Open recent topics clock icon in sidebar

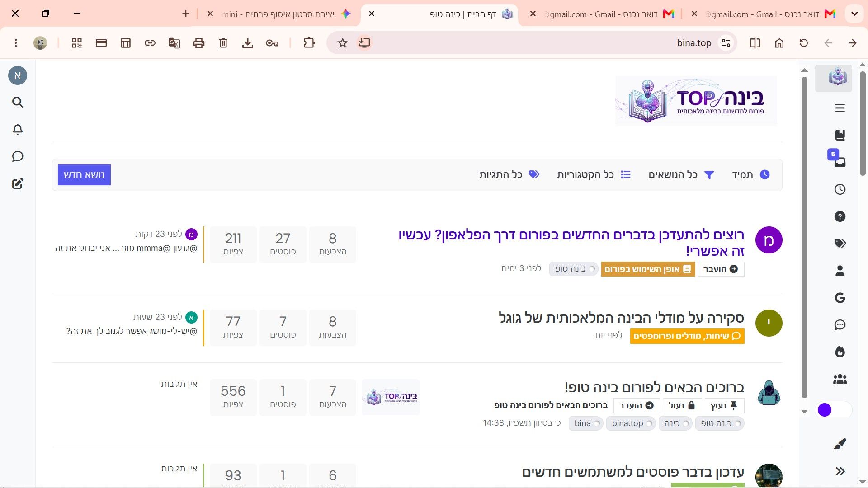pos(840,189)
